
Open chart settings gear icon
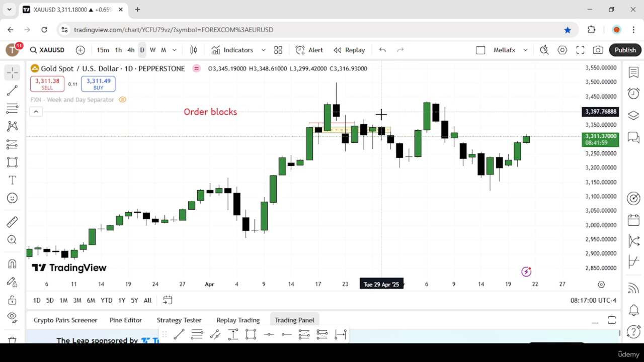(562, 50)
